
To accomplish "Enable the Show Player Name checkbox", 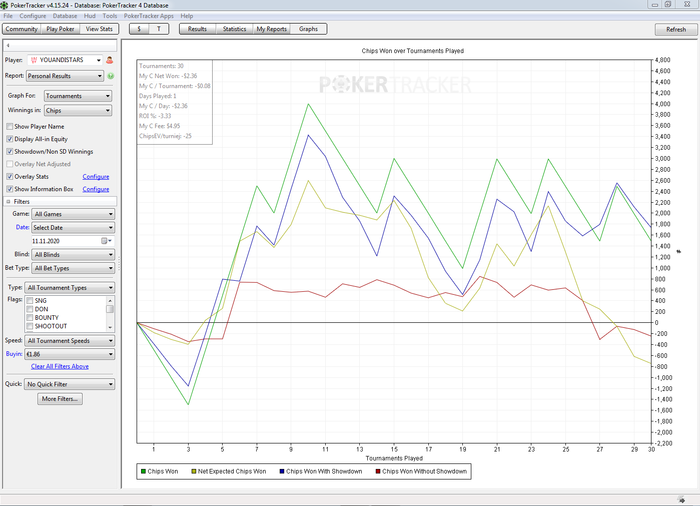I will 10,127.
